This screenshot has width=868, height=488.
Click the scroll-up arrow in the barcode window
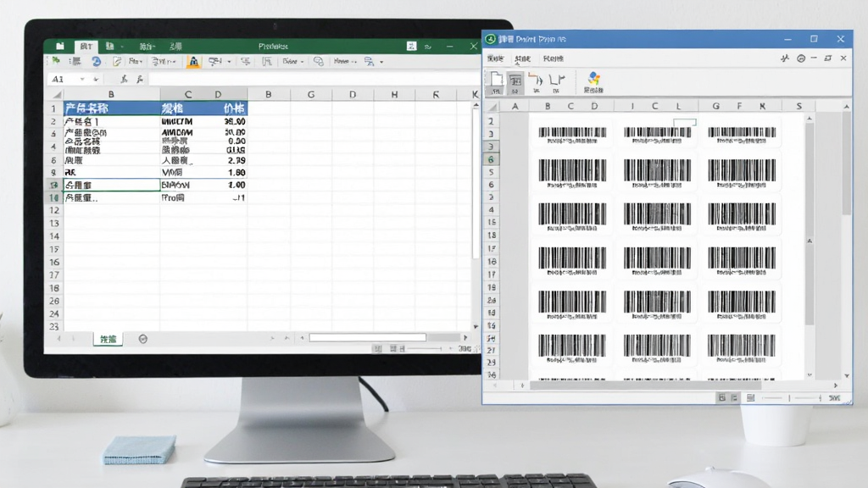[847, 106]
